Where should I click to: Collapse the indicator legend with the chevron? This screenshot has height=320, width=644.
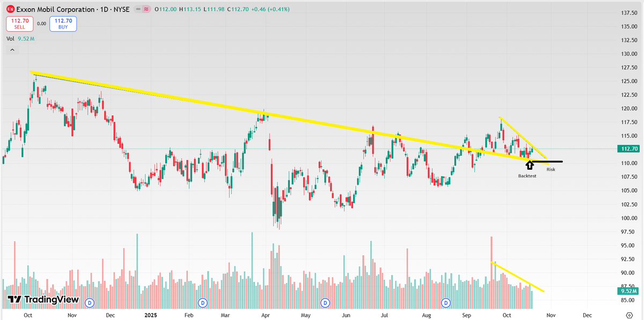click(12, 50)
